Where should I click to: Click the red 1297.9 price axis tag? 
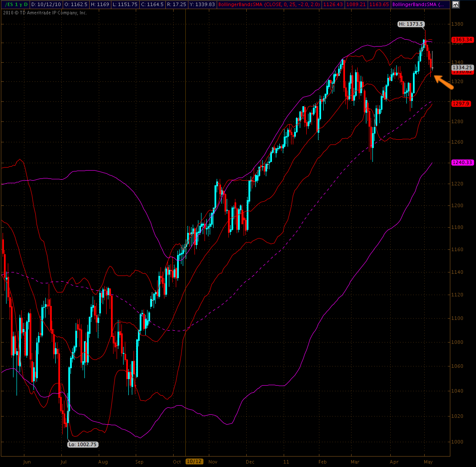[x=461, y=104]
